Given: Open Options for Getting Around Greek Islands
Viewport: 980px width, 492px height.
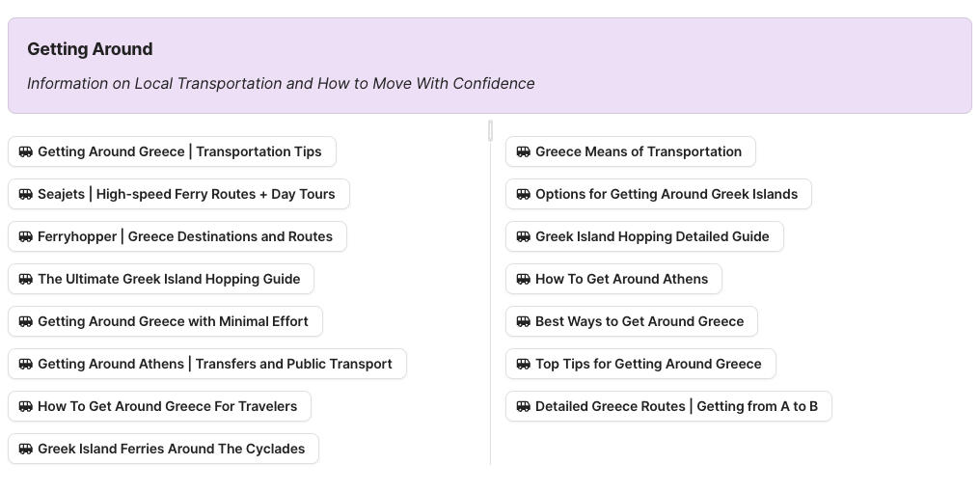Looking at the screenshot, I should point(666,194).
